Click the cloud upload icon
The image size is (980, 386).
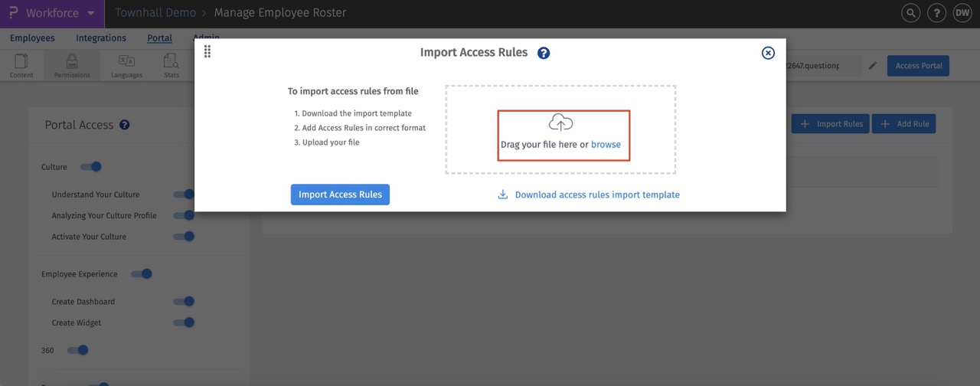coord(560,123)
